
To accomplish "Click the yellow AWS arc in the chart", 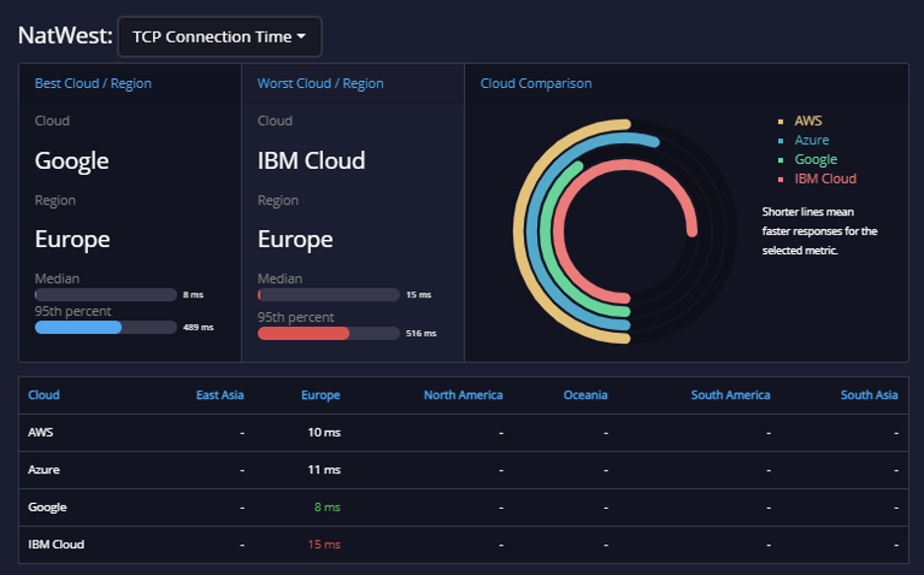I will pos(518,230).
